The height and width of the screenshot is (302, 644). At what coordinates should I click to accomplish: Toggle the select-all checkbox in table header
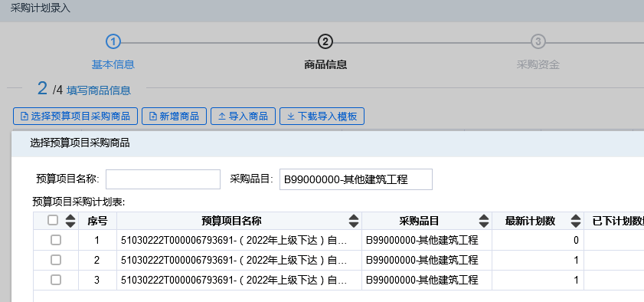click(x=53, y=220)
